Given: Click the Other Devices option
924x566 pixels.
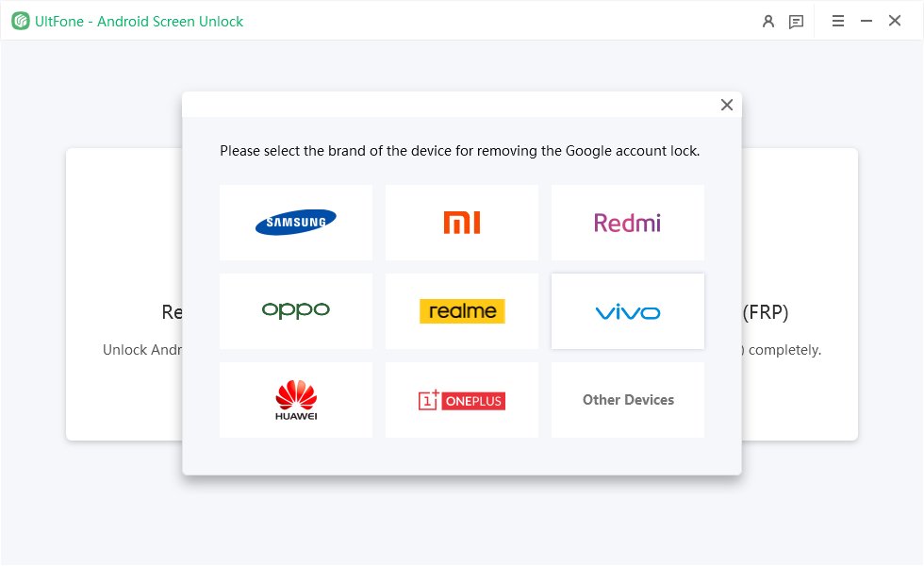Looking at the screenshot, I should pos(628,400).
